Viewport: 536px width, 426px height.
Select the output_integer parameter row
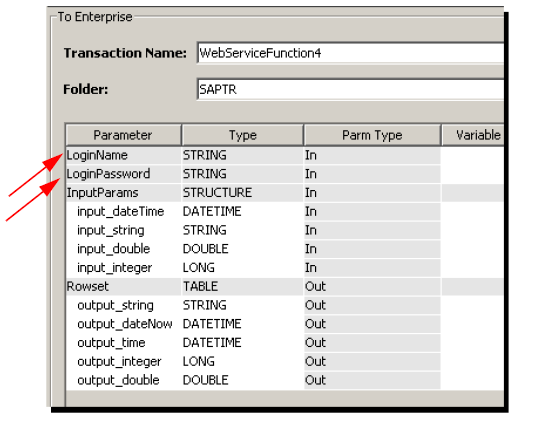[x=285, y=362]
